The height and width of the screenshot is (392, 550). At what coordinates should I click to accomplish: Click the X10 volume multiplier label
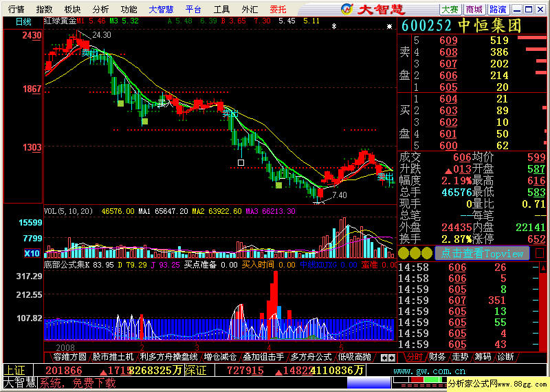click(32, 253)
